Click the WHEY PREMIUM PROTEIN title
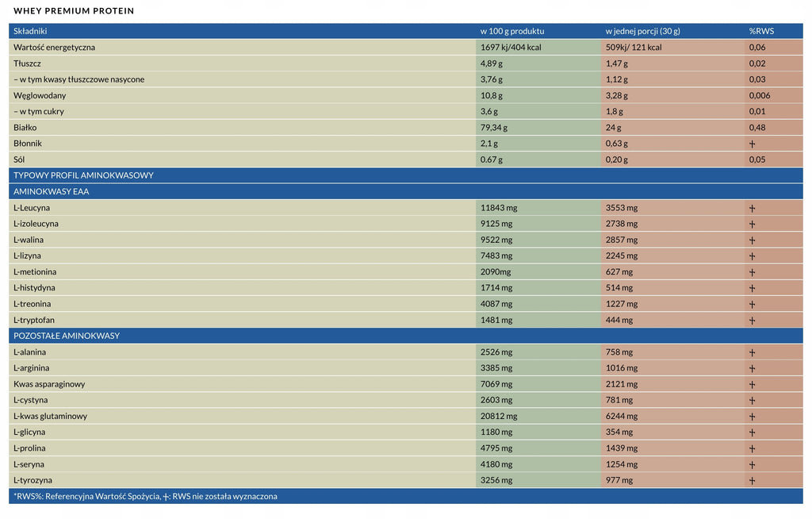 pos(74,11)
